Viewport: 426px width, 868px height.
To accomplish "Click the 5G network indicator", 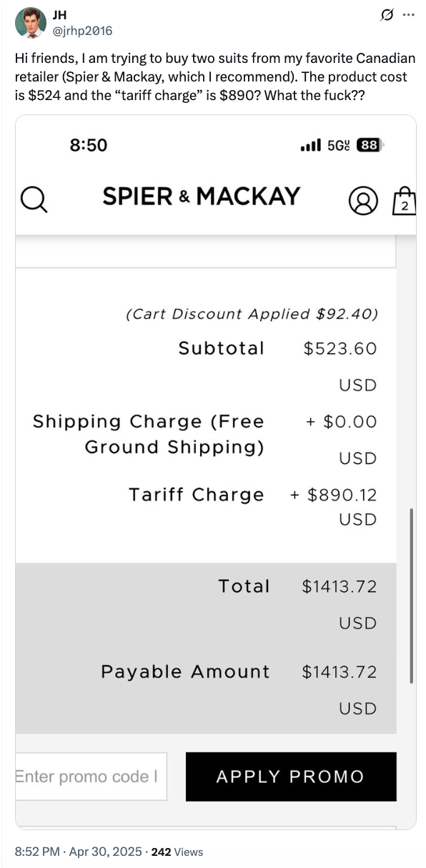I will click(337, 144).
